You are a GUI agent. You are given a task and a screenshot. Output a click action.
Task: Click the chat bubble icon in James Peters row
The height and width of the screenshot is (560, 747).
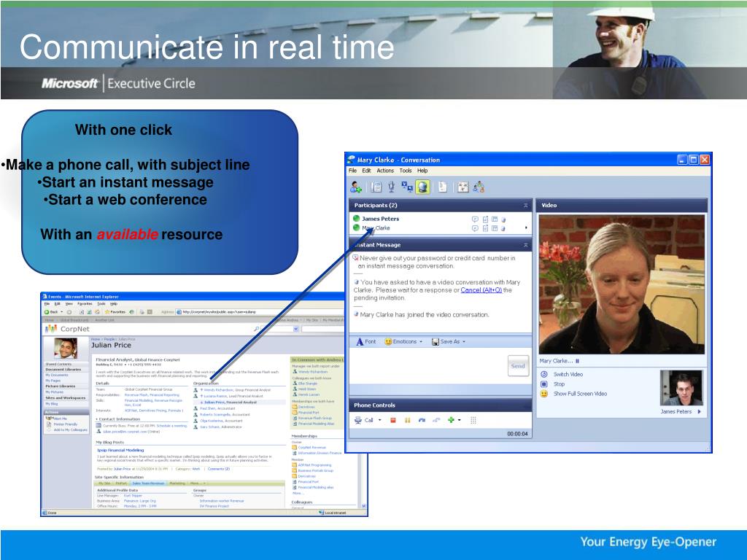pos(475,219)
